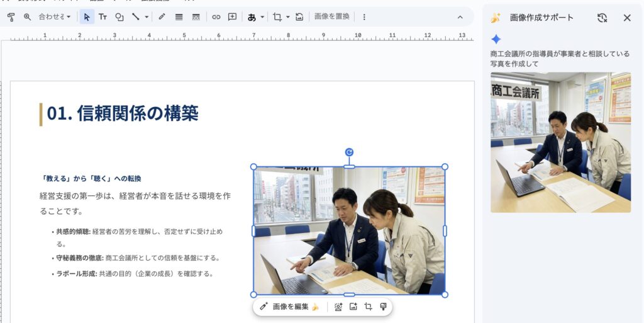Click the crop icon in floating toolbar
Viewport: 644px width, 323px height.
click(369, 307)
